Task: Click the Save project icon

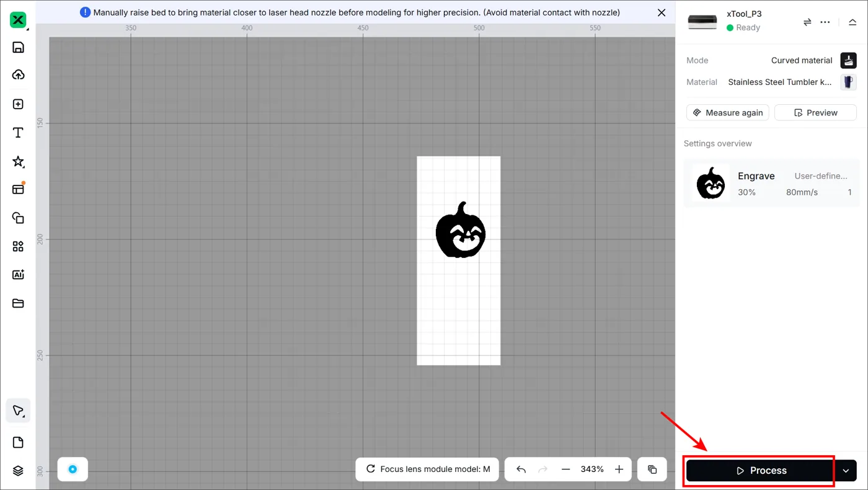Action: click(18, 47)
